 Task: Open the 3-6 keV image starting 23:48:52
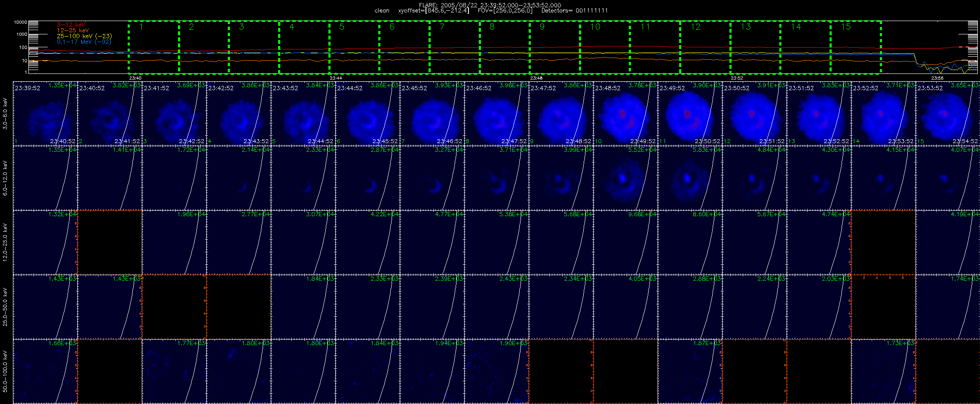(x=625, y=113)
